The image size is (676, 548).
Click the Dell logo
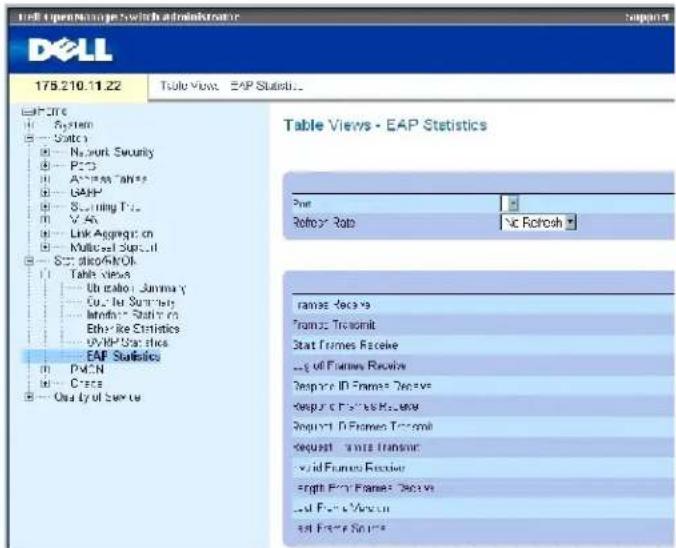(x=70, y=50)
